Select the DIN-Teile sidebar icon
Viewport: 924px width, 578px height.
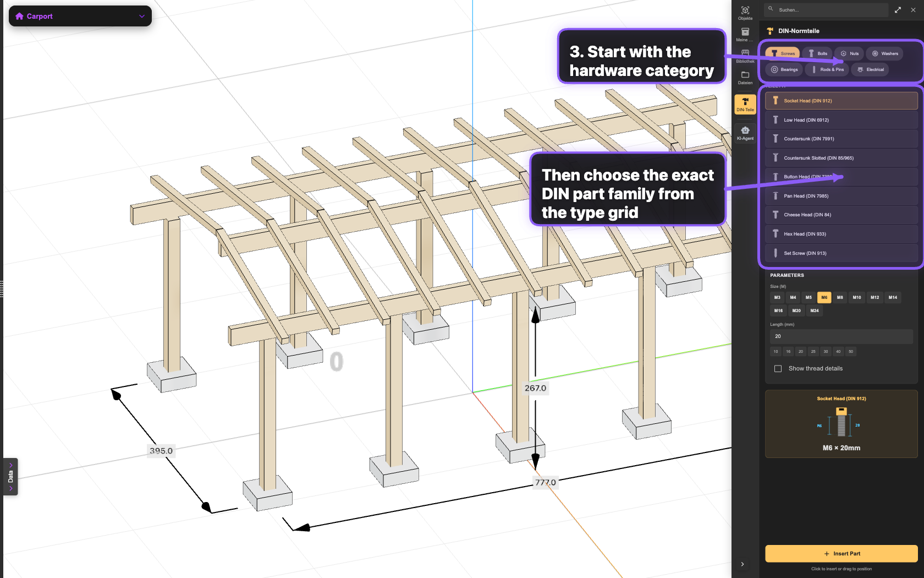tap(745, 104)
